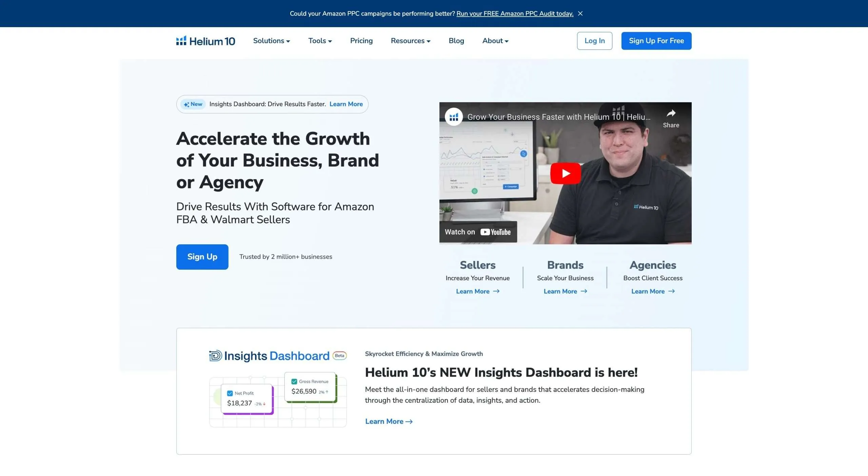Screen dimensions: 868x476
Task: Click the Trusted by 2 million+ businesses text
Action: [x=285, y=257]
